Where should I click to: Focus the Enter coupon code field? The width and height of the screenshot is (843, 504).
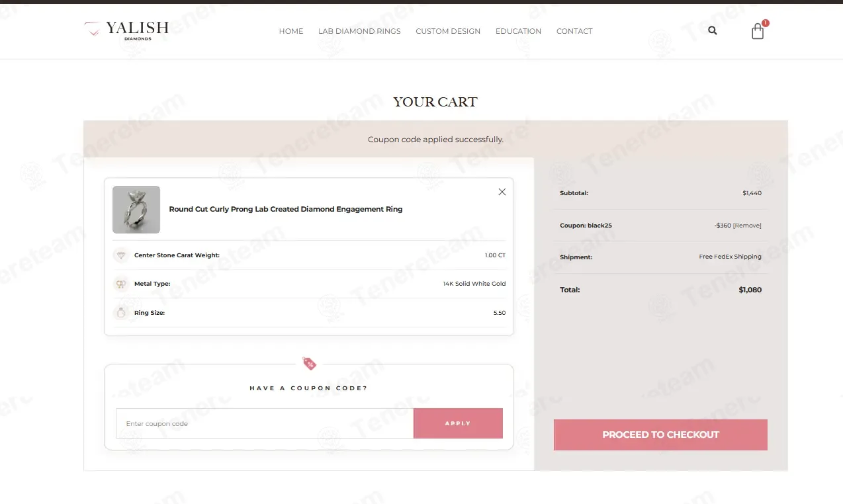click(x=265, y=423)
